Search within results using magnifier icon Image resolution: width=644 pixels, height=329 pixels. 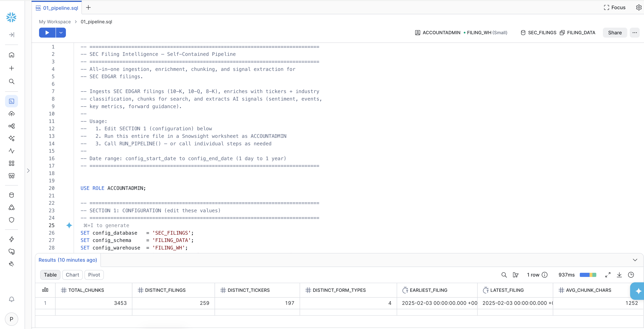pos(504,275)
